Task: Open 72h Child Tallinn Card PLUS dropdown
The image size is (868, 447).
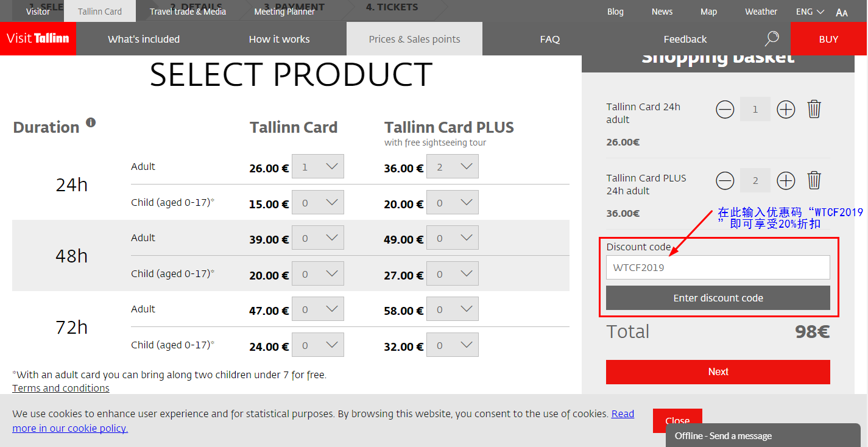Action: pos(453,345)
